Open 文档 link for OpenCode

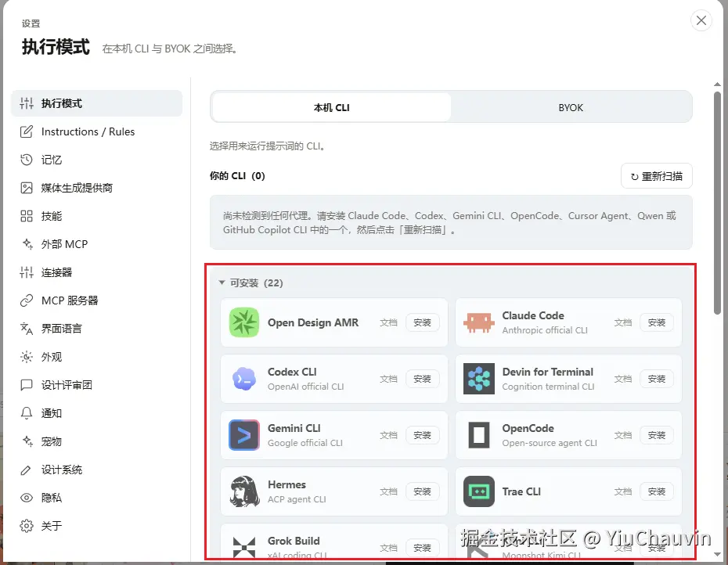coord(623,435)
